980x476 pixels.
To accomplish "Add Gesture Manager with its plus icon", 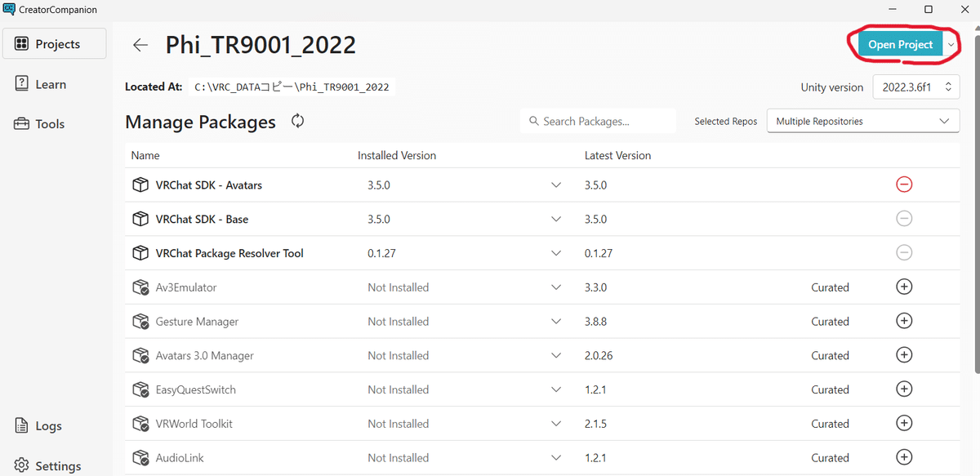I will [x=904, y=321].
